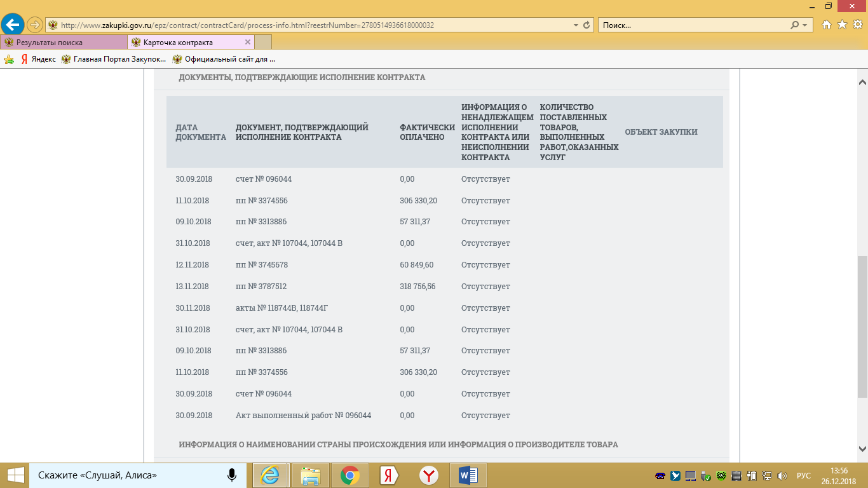
Task: Go back with the blue arrow button
Action: click(13, 25)
